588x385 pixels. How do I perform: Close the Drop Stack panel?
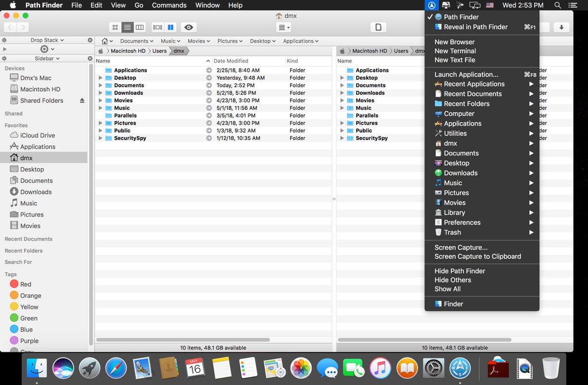coord(90,40)
